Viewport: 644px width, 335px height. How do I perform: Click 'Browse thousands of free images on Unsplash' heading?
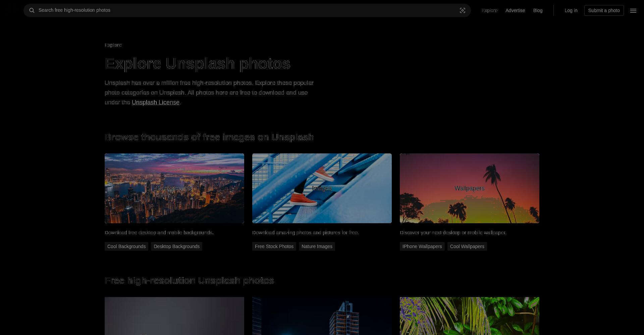[x=209, y=137]
